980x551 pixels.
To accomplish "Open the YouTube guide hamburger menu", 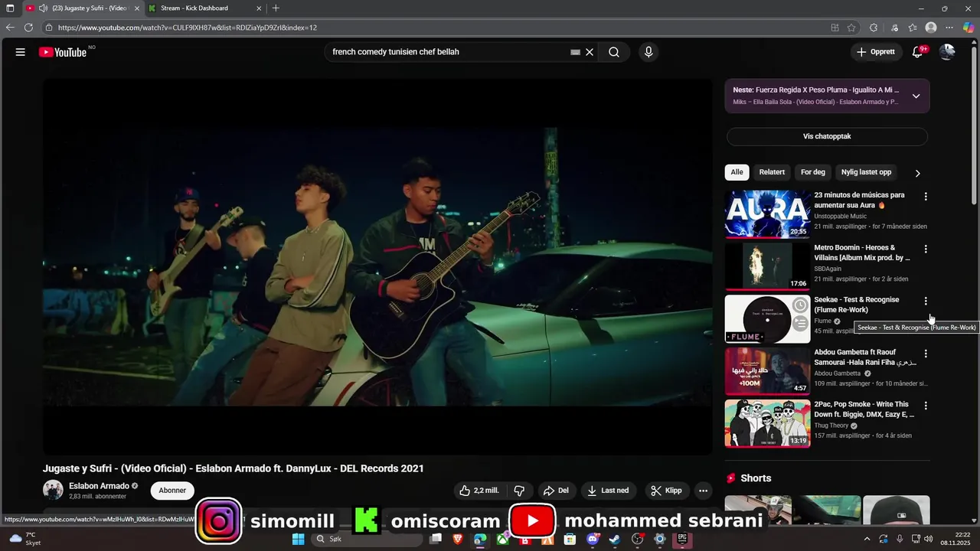I will (x=21, y=52).
